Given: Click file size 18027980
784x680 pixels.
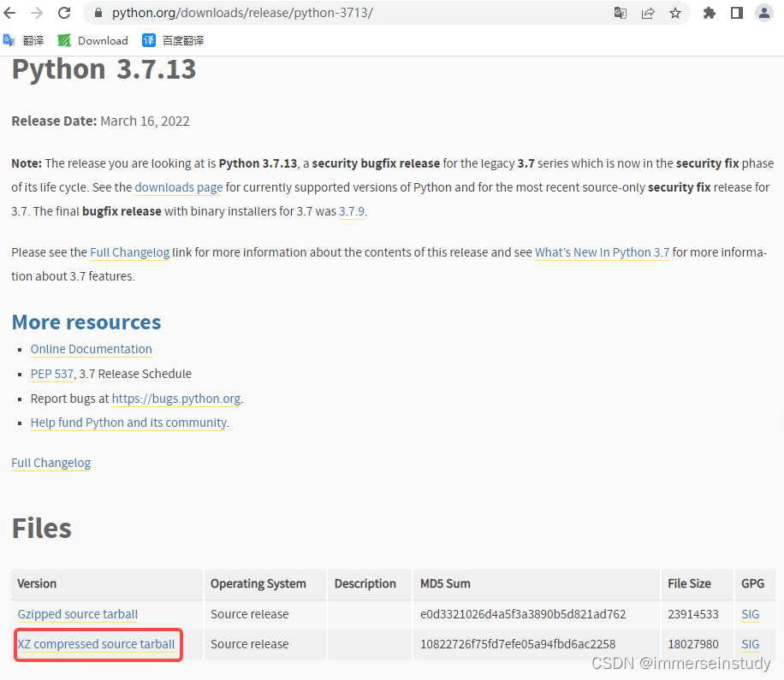Looking at the screenshot, I should click(693, 644).
